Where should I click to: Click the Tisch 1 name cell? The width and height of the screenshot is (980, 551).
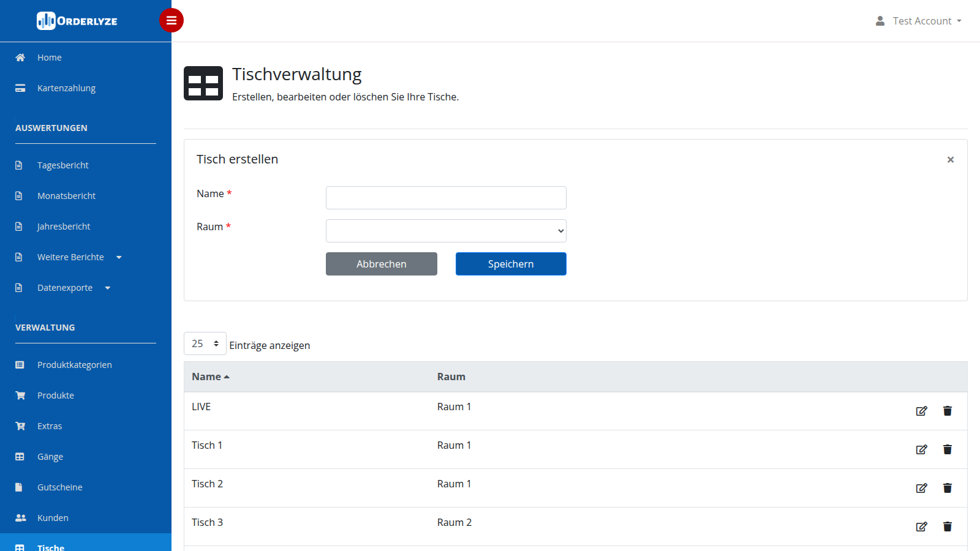tap(207, 445)
